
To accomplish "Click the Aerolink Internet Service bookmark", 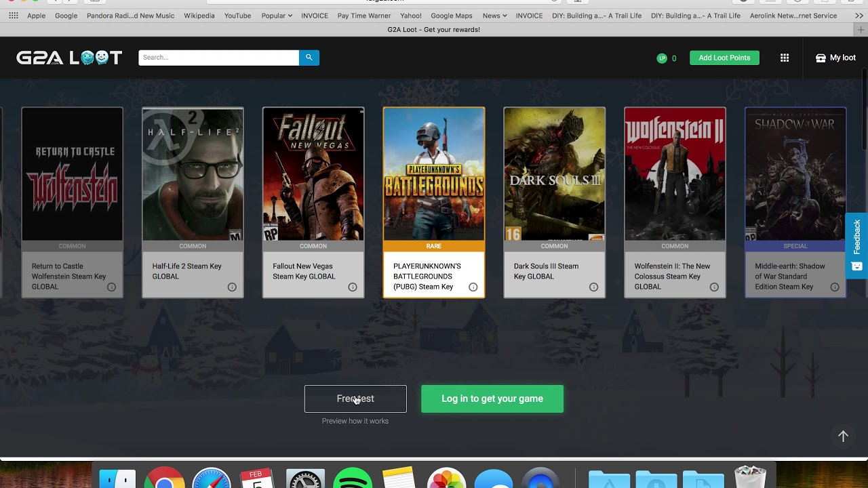I will tap(793, 16).
